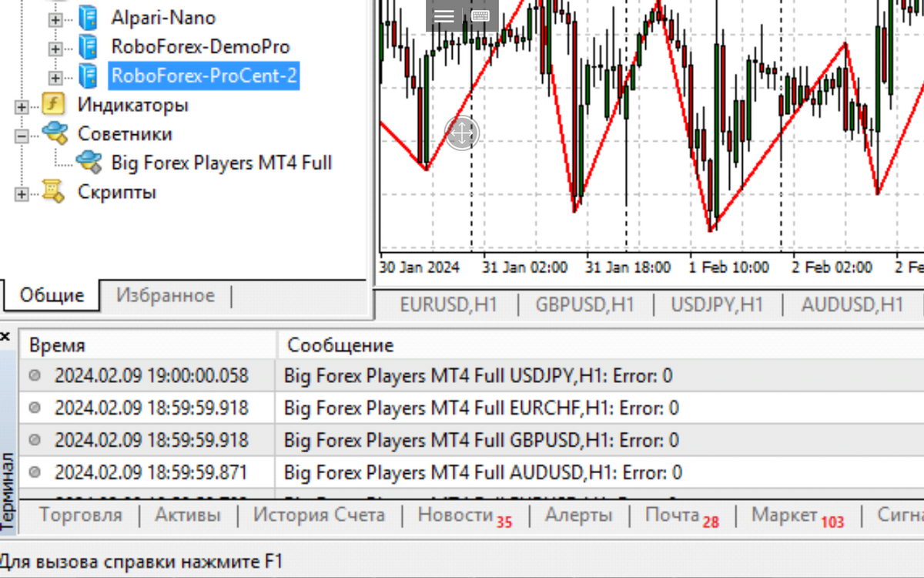Open the USDJPY,H1 chart tab
This screenshot has height=578, width=924.
[x=717, y=304]
